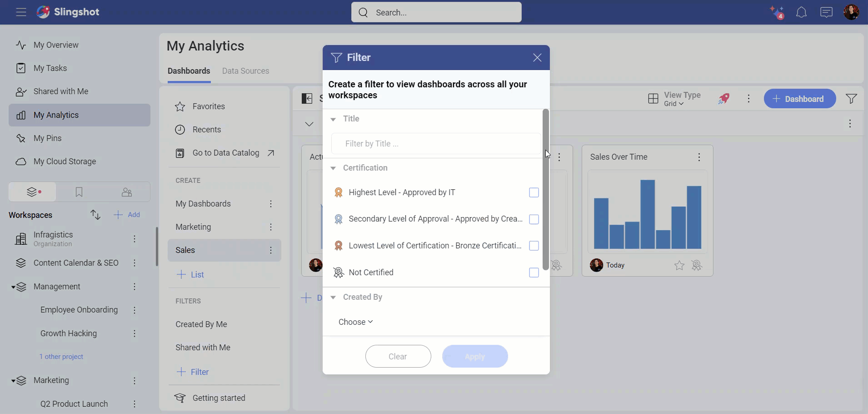Check Secondary Level of Approval checkbox
This screenshot has width=868, height=414.
pos(534,219)
